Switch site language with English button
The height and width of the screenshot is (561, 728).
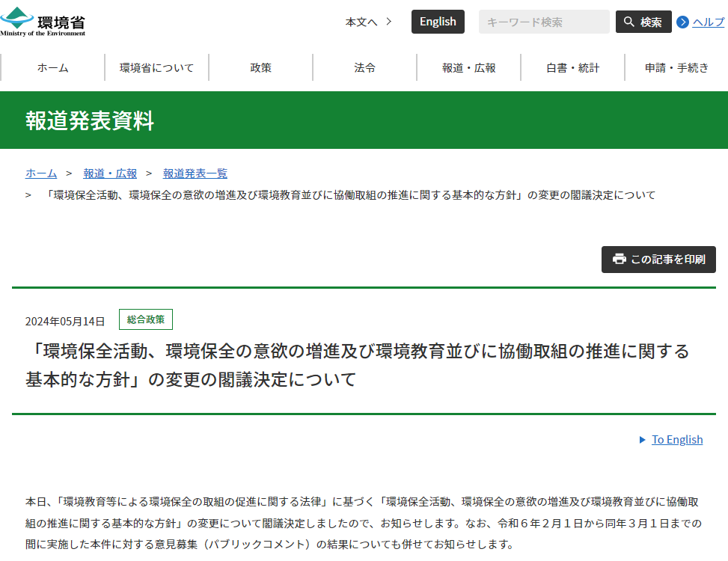[x=438, y=22]
